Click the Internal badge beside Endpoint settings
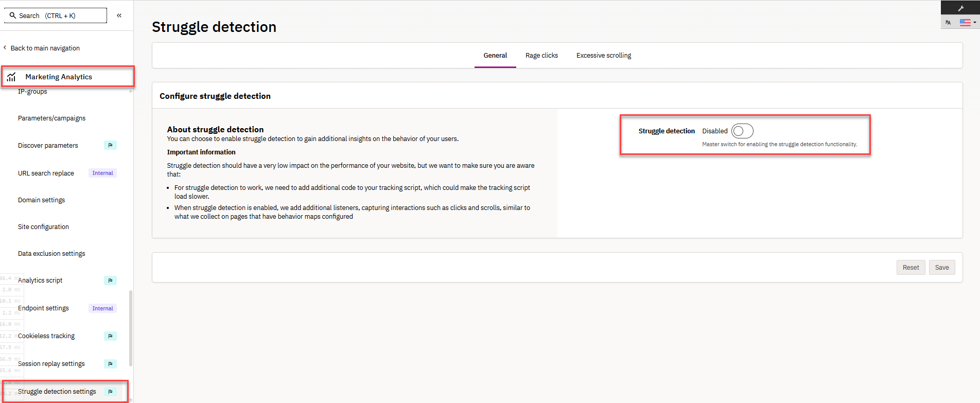This screenshot has height=403, width=980. pos(102,308)
